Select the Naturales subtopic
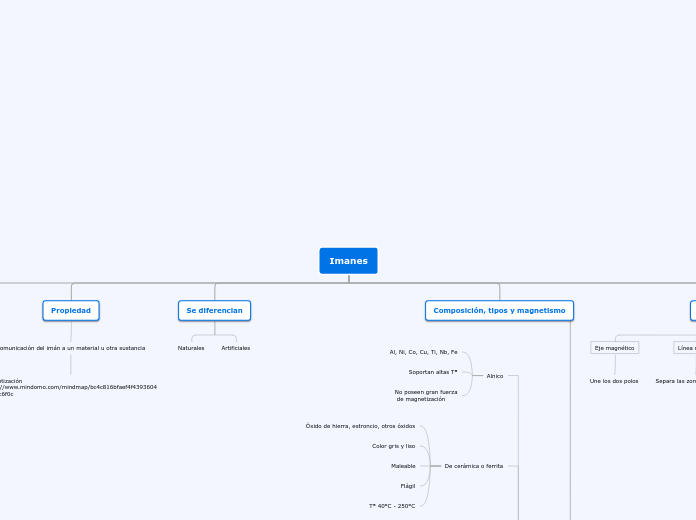This screenshot has width=696, height=520. 191,348
